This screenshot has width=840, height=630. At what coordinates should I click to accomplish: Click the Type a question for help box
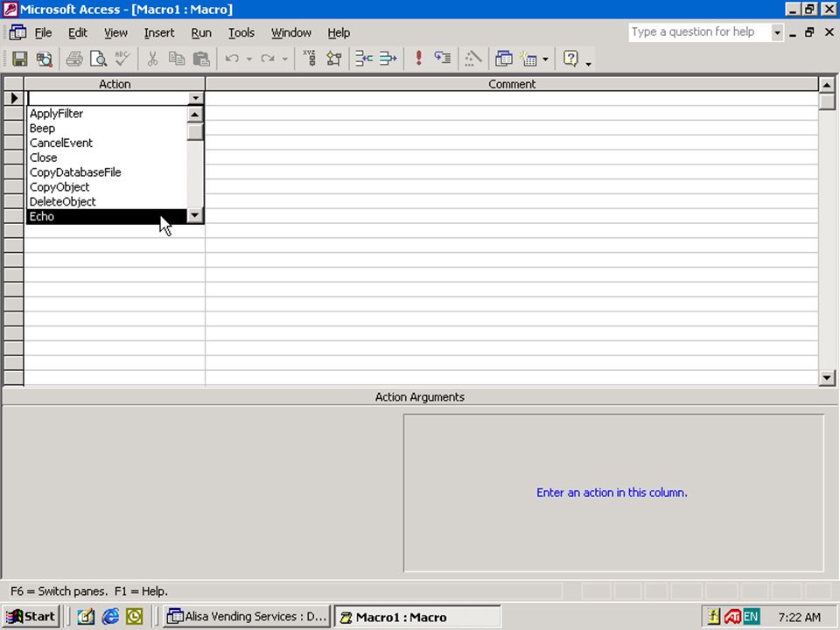click(700, 32)
